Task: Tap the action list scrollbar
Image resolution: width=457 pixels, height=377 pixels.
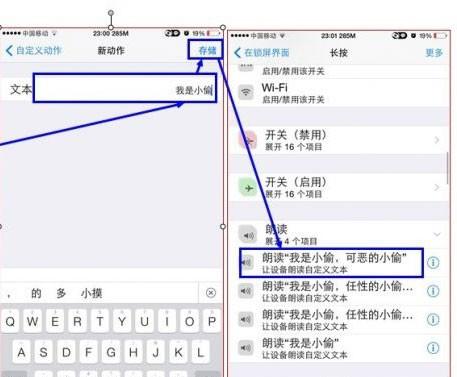Action: tap(448, 167)
